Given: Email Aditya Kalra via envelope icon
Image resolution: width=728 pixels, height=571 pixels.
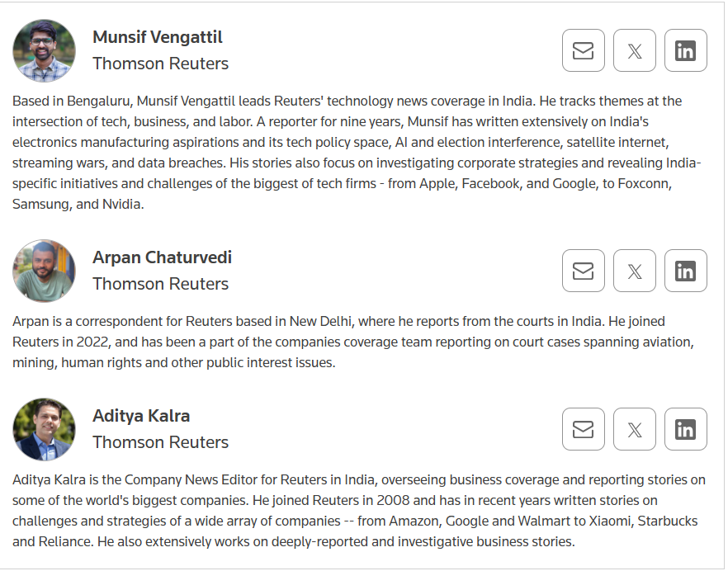Looking at the screenshot, I should click(x=583, y=429).
